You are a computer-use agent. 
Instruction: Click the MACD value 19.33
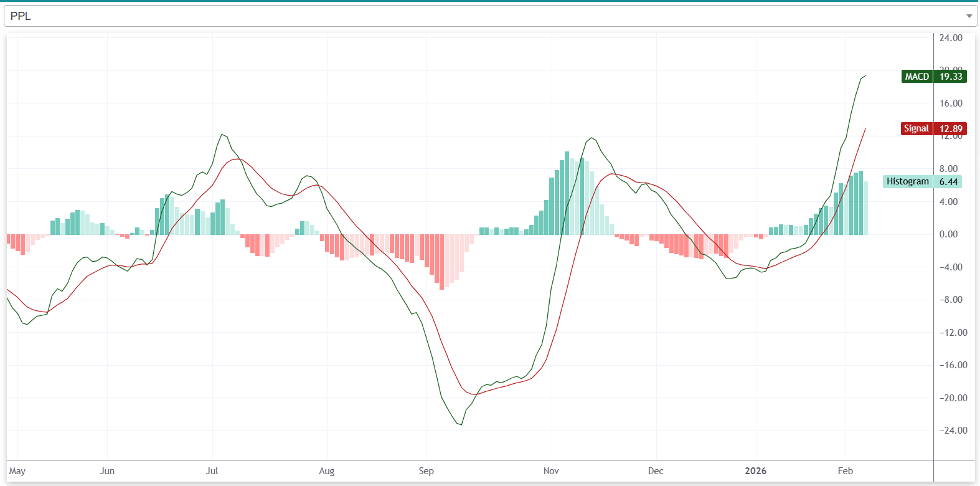[x=950, y=77]
